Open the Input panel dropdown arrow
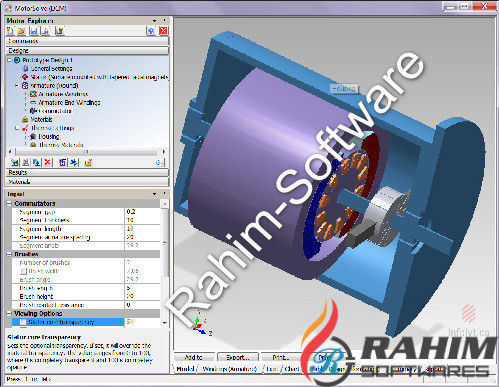The width and height of the screenshot is (499, 387). 154,194
